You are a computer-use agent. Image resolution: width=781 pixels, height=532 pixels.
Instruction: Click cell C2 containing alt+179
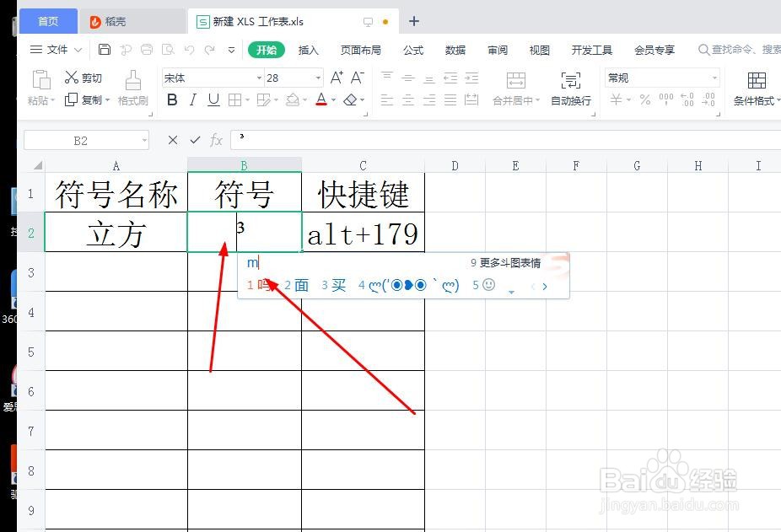364,232
